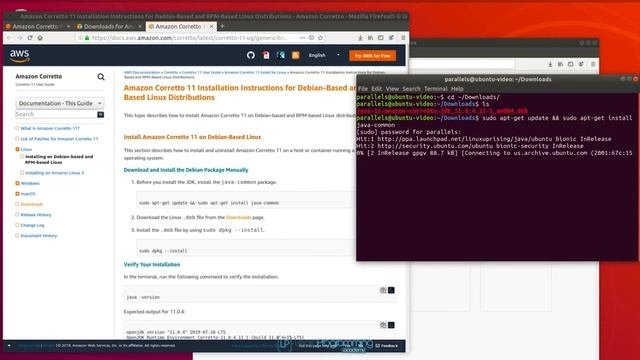Open Document History sidebar link
This screenshot has width=640, height=360.
39,236
